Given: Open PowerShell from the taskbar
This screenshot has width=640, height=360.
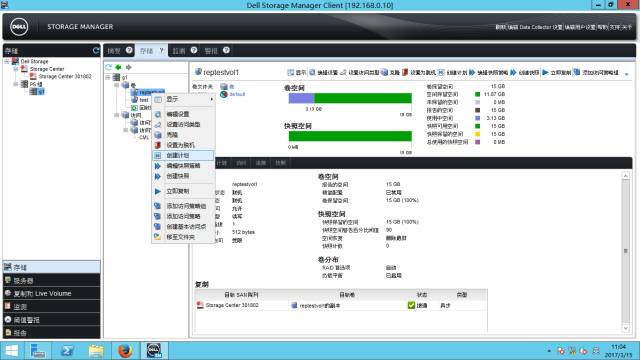Looking at the screenshot, I should tap(67, 351).
